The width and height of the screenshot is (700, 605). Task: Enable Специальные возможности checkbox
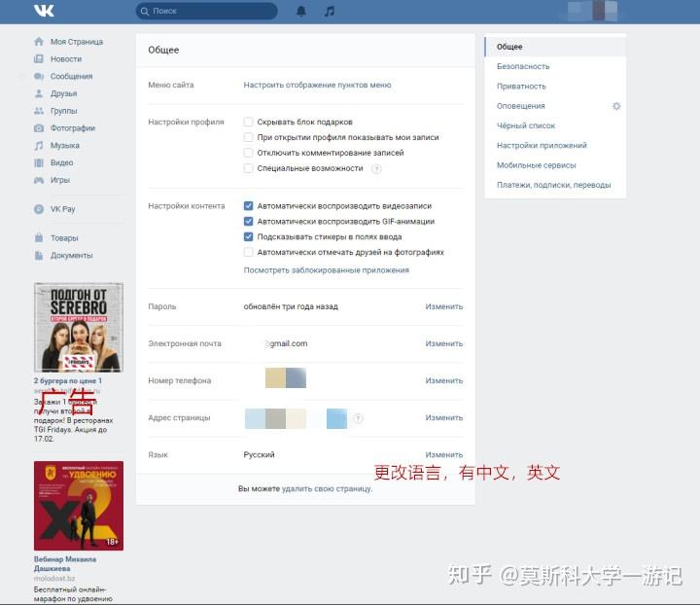[x=248, y=168]
